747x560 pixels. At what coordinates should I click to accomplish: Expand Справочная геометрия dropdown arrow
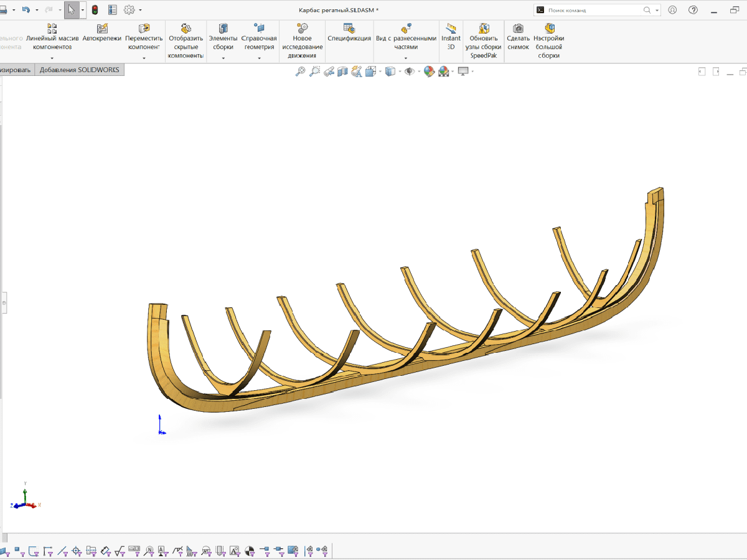tap(259, 58)
